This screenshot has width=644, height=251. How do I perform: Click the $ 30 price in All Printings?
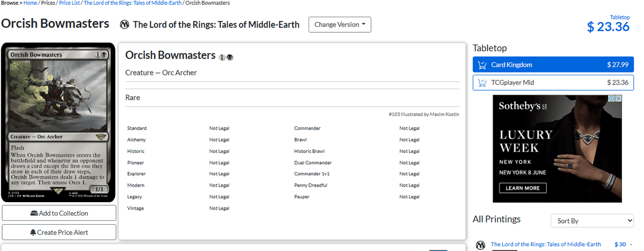tap(620, 245)
